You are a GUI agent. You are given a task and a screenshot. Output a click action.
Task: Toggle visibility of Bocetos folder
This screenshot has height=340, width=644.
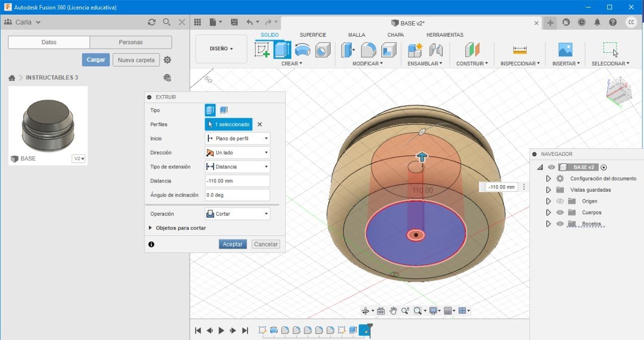coord(560,224)
